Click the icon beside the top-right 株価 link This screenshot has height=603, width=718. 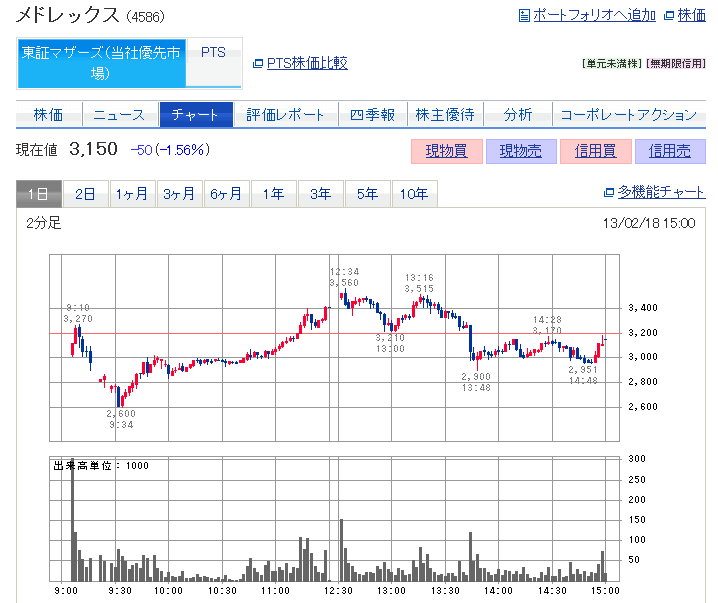669,15
